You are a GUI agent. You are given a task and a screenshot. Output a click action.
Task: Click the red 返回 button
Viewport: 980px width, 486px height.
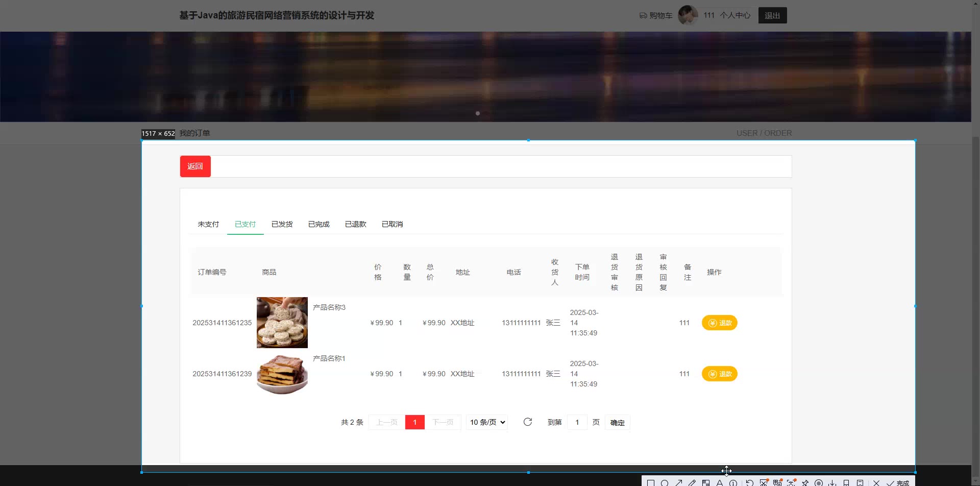tap(195, 166)
